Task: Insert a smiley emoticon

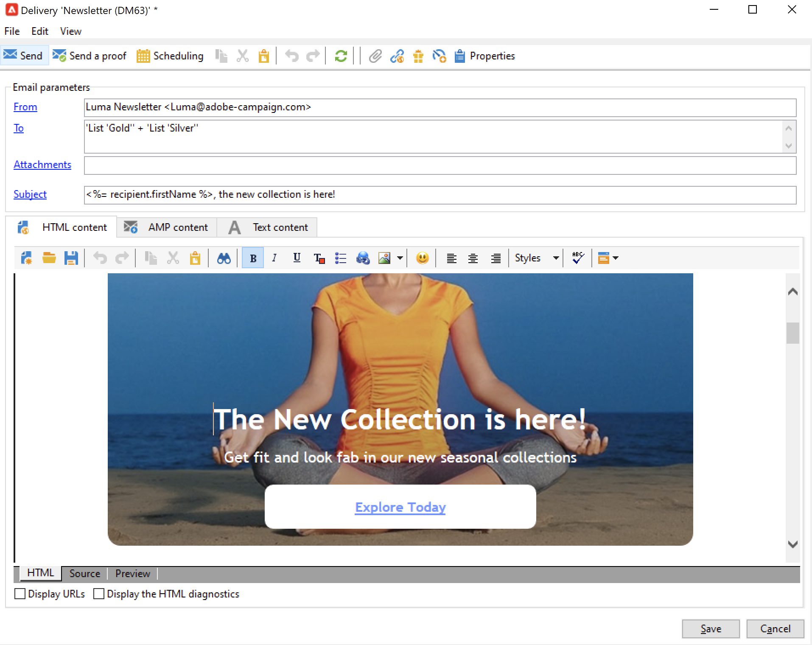Action: [422, 258]
